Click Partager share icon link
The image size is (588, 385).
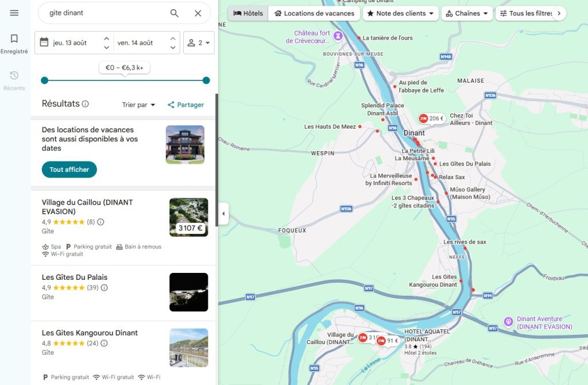pos(185,105)
